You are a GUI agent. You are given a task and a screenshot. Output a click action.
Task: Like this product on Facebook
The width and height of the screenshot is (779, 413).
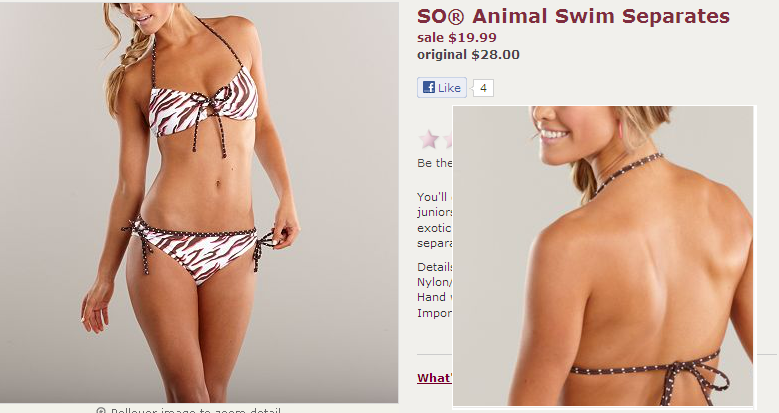442,87
